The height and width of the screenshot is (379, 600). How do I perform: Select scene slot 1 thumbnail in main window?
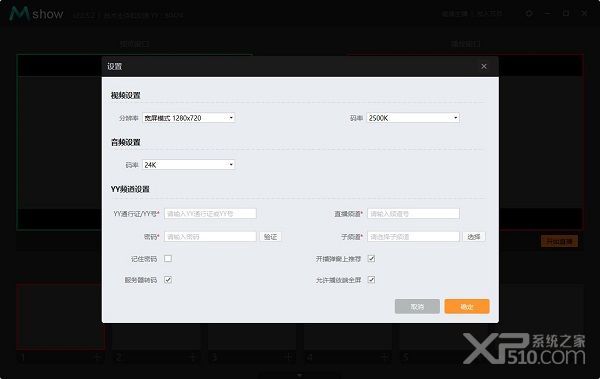coord(61,316)
